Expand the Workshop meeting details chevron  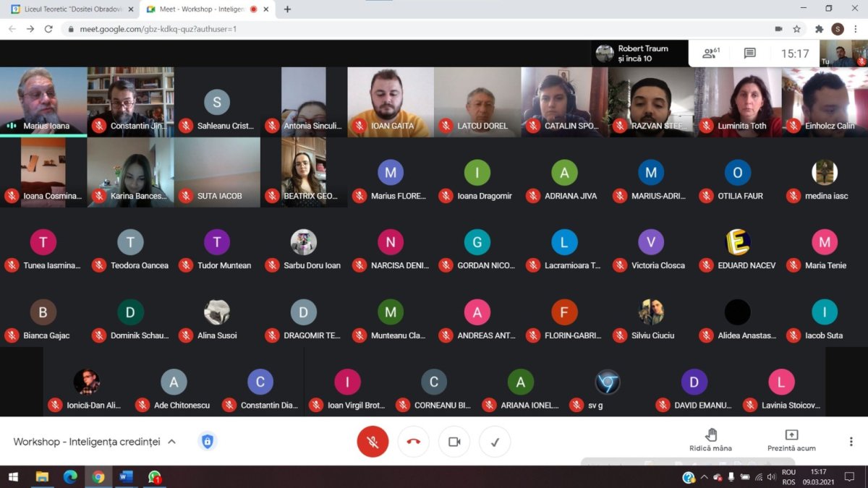click(x=172, y=442)
